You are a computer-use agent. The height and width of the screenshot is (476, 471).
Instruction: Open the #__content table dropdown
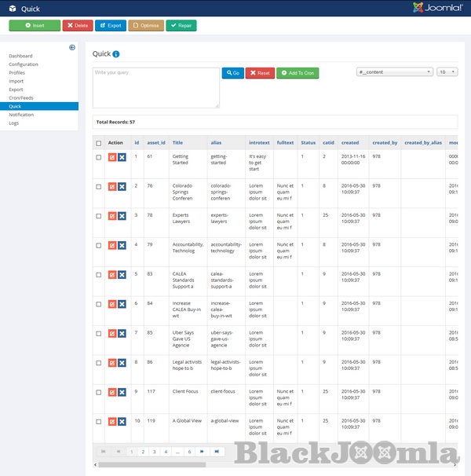[394, 72]
